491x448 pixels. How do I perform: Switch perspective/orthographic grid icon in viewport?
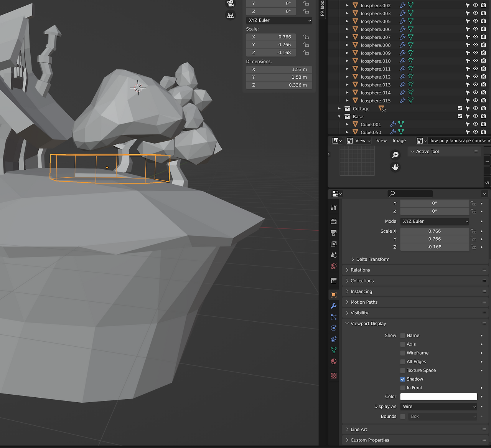[230, 15]
